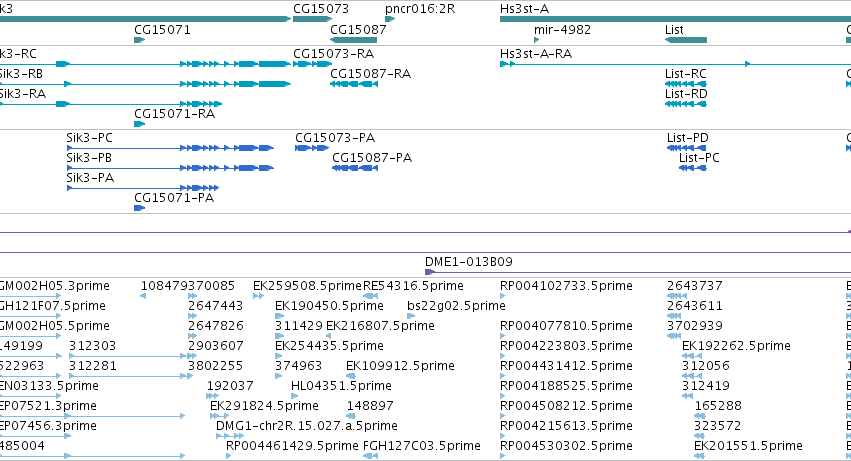Viewport: 851px width, 461px height.
Task: Select the List gene feature bar
Action: [x=685, y=40]
